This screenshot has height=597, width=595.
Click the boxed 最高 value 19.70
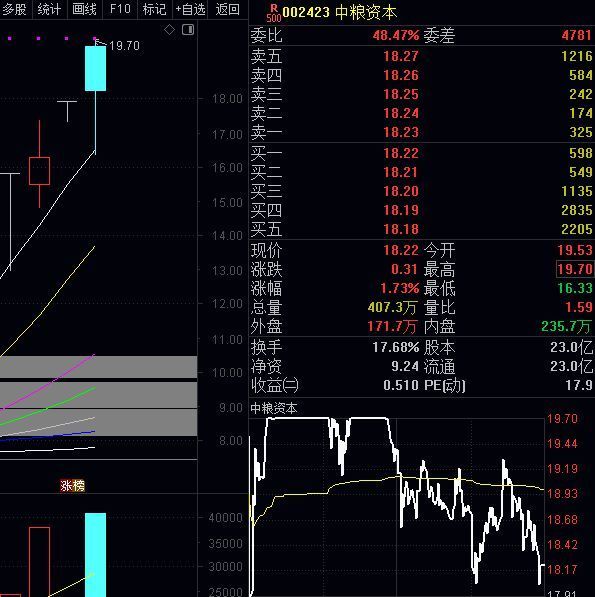pos(575,269)
